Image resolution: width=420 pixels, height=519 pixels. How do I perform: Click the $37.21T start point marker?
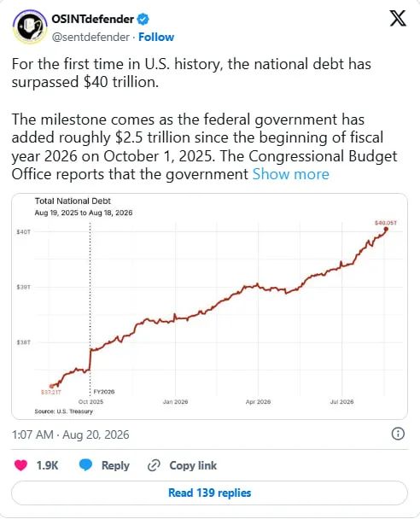[51, 386]
